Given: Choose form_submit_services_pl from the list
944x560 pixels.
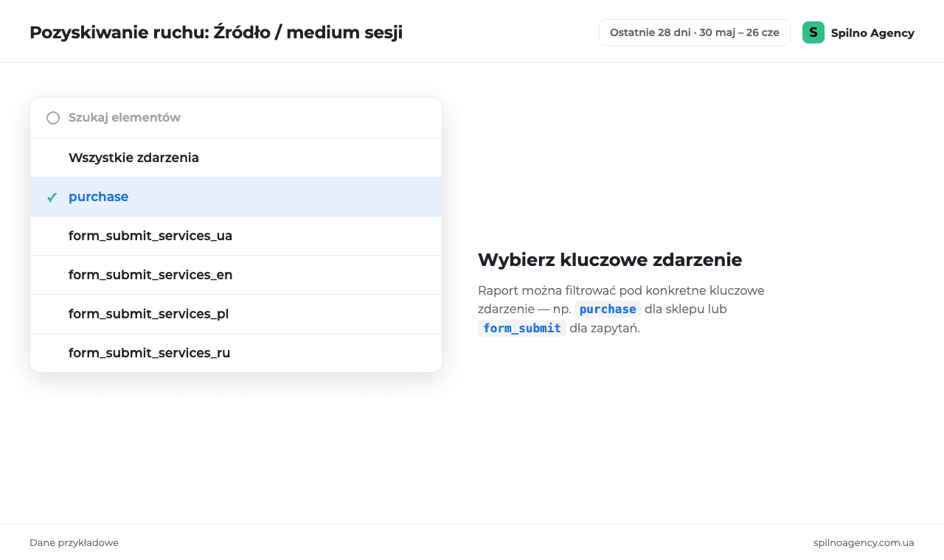Looking at the screenshot, I should [x=236, y=314].
